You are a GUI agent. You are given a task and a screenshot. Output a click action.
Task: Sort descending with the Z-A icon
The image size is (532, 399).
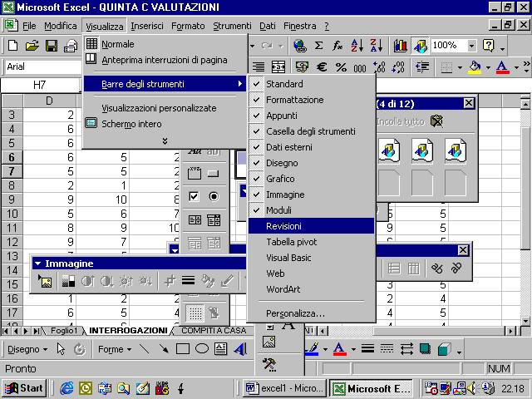(x=377, y=46)
